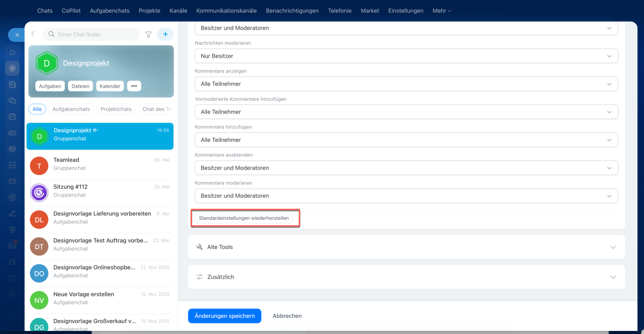644x334 pixels.
Task: Click the sliders icon beside Zusätzlich
Action: coord(200,277)
